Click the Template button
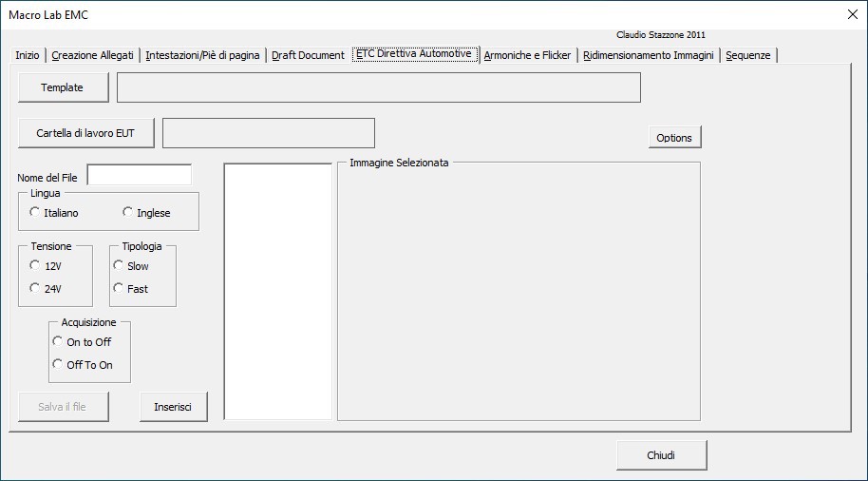Screen dimensions: 868x481 63,87
